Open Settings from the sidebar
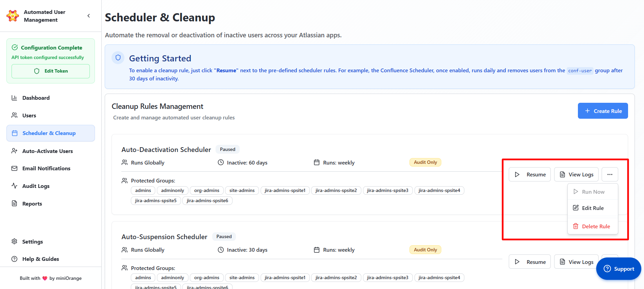644x289 pixels. pos(51,242)
